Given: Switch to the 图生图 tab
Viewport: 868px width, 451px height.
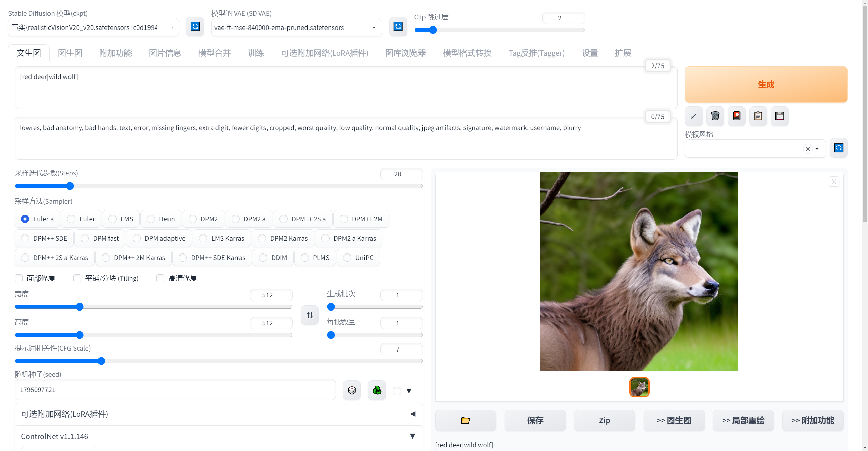Looking at the screenshot, I should point(70,53).
